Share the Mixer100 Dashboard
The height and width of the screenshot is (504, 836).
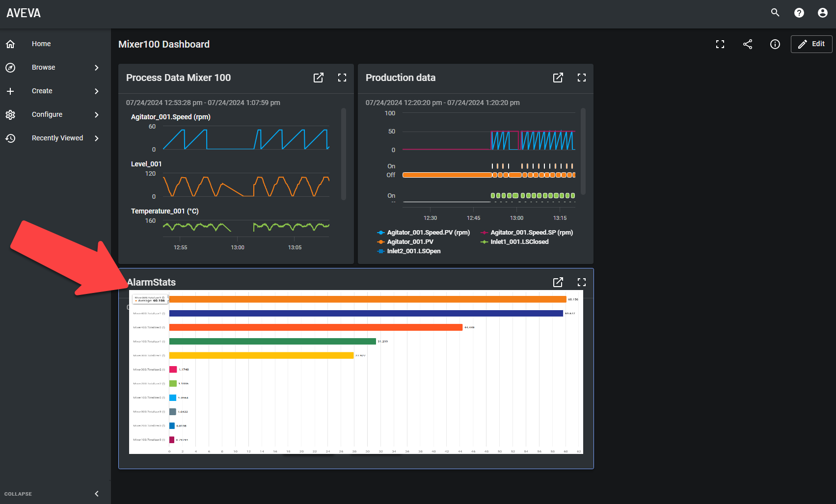(x=748, y=44)
